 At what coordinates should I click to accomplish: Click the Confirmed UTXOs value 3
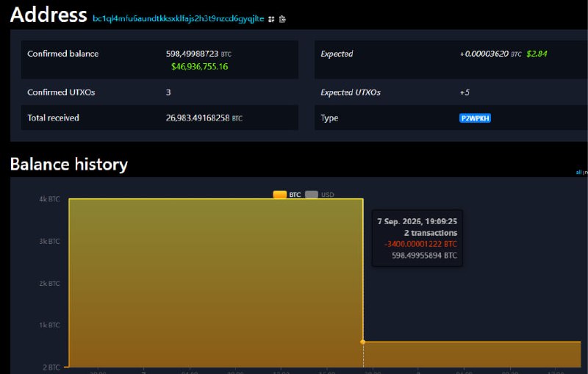point(168,92)
